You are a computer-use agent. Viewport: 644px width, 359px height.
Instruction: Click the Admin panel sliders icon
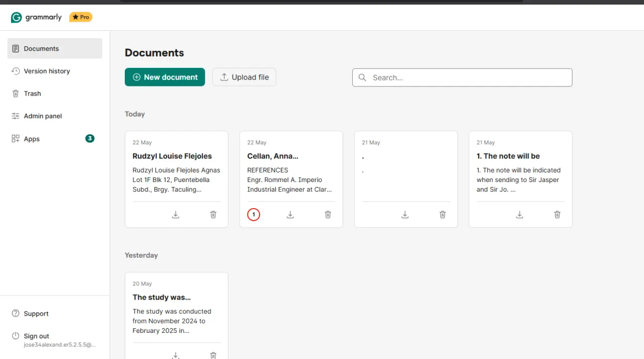[16, 116]
